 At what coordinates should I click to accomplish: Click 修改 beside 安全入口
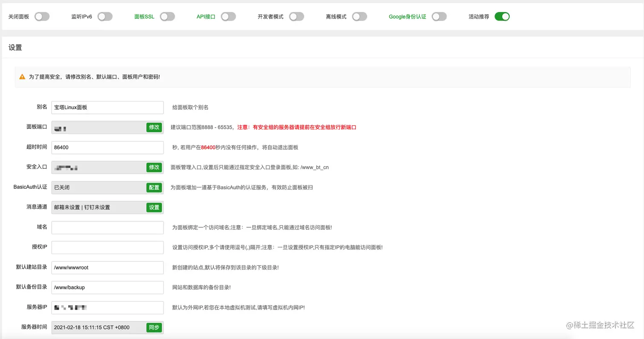pos(154,167)
